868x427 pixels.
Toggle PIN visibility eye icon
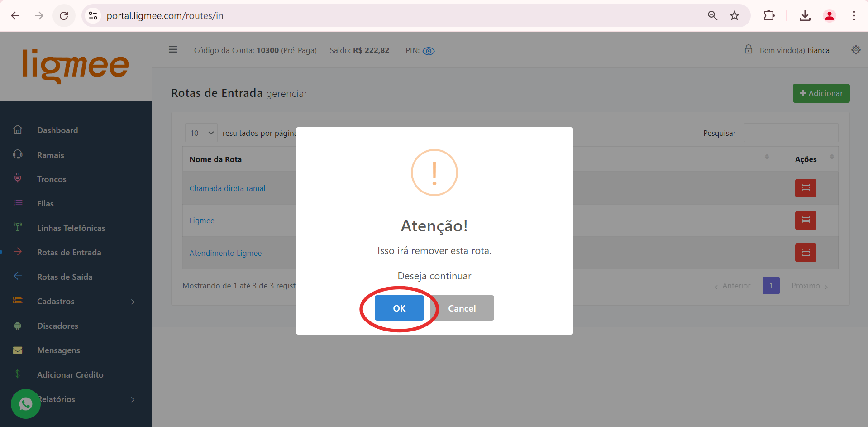coord(428,51)
